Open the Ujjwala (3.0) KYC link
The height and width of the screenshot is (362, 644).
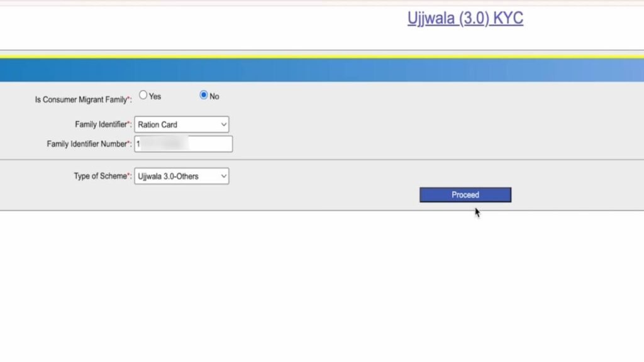(465, 18)
